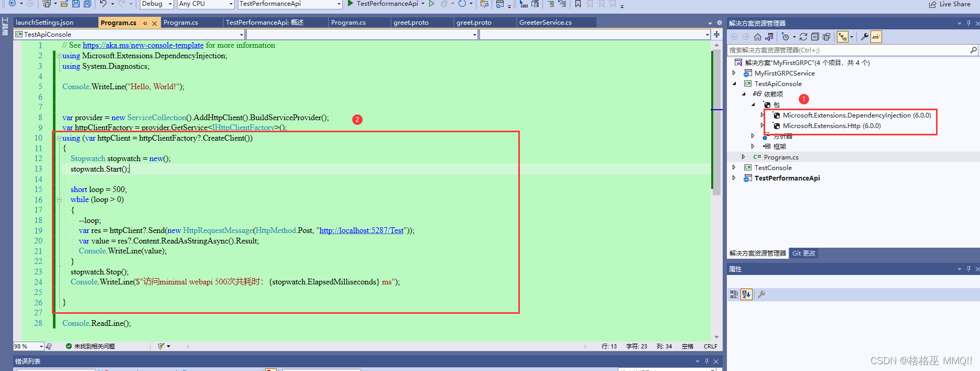Open the GreeterService.cs editor tab
980x371 pixels.
[x=545, y=23]
